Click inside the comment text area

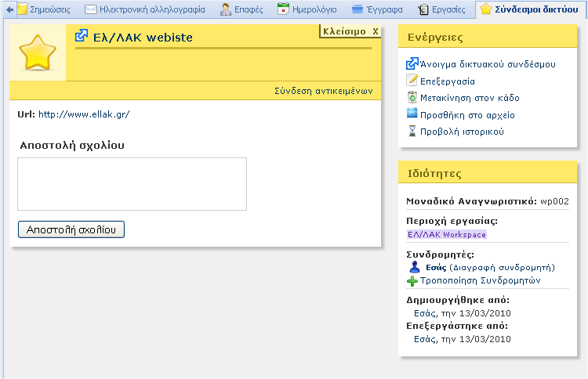(132, 184)
